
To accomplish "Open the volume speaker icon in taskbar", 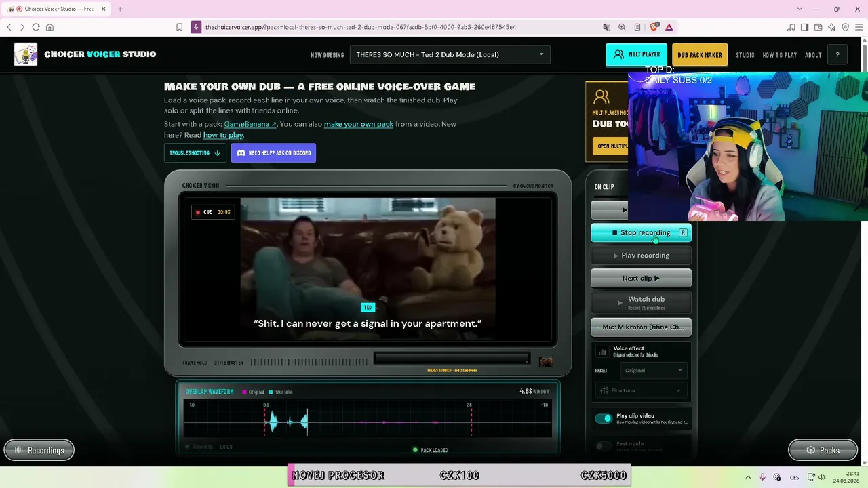I will point(822,477).
